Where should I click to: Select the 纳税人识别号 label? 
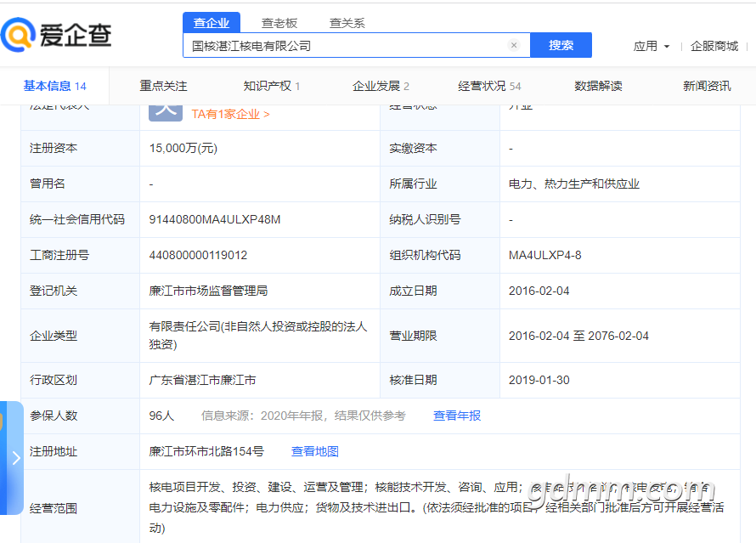tap(425, 220)
